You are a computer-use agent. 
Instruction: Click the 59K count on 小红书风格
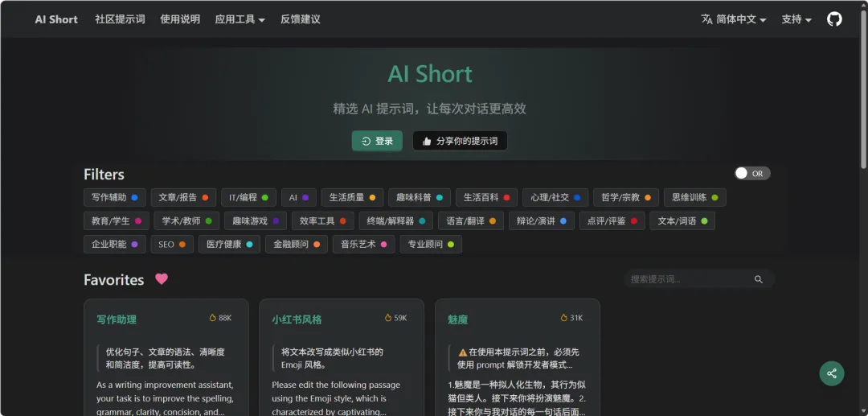coord(401,318)
